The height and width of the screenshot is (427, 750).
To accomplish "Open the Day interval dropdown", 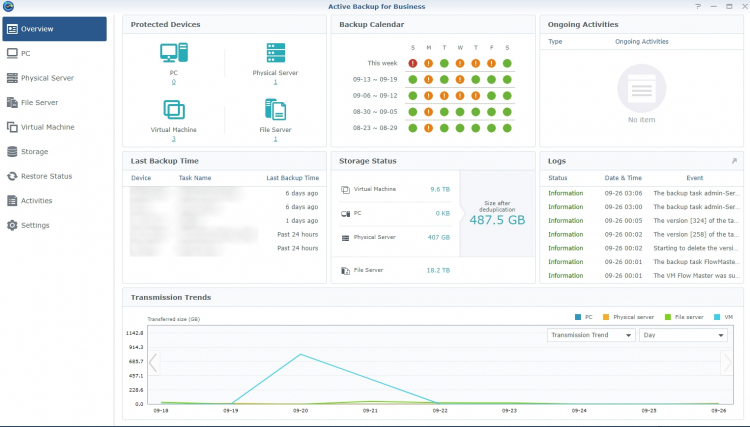I will 684,335.
